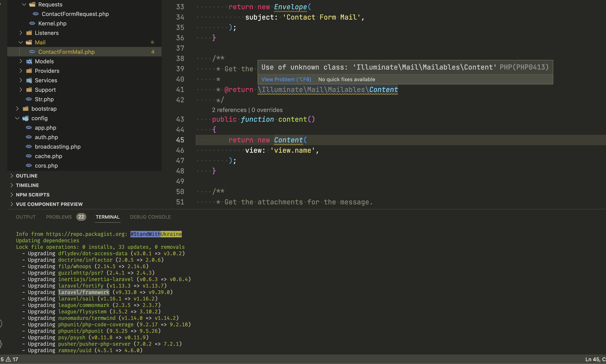Expand the Providers folder chevron

point(21,71)
